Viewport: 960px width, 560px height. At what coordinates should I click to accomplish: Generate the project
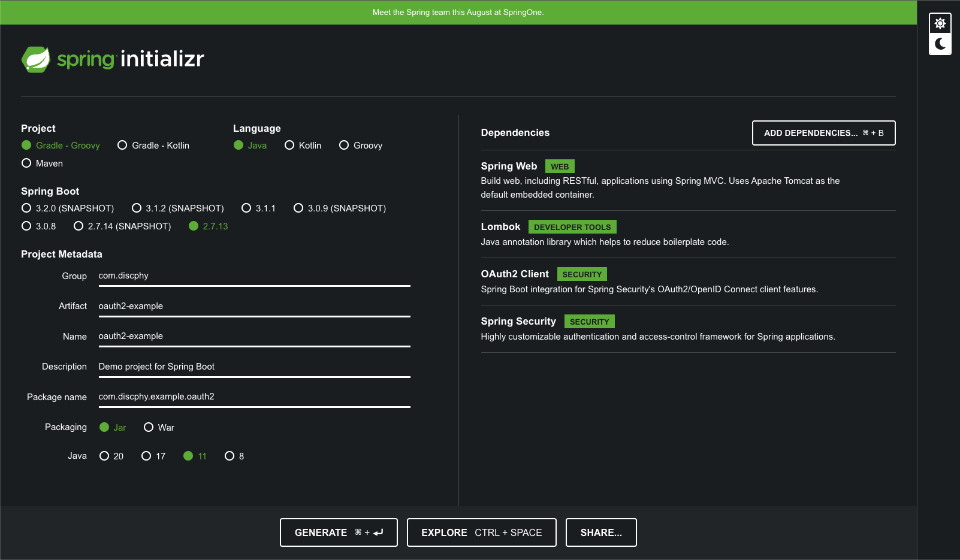[339, 532]
